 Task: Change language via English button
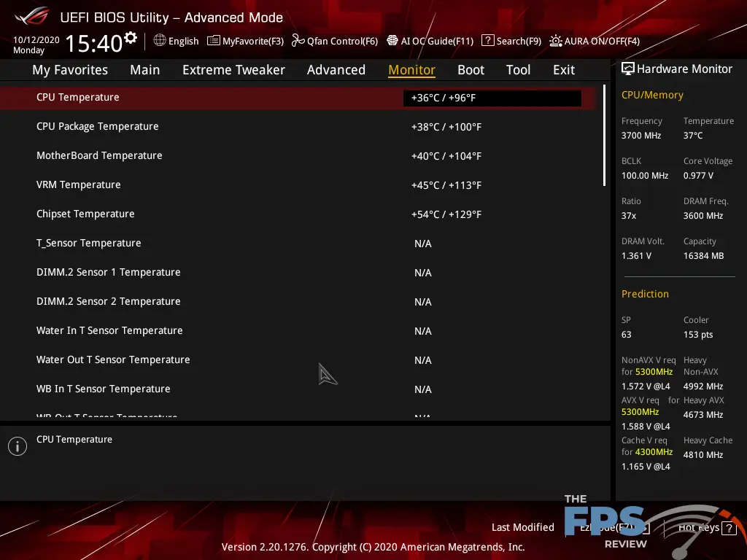point(177,41)
